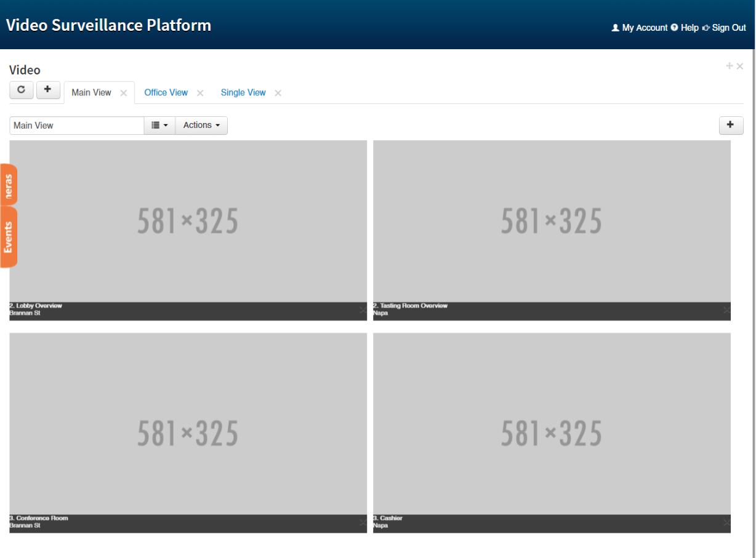Select the Cashier camera feed in Napa

pyautogui.click(x=551, y=432)
